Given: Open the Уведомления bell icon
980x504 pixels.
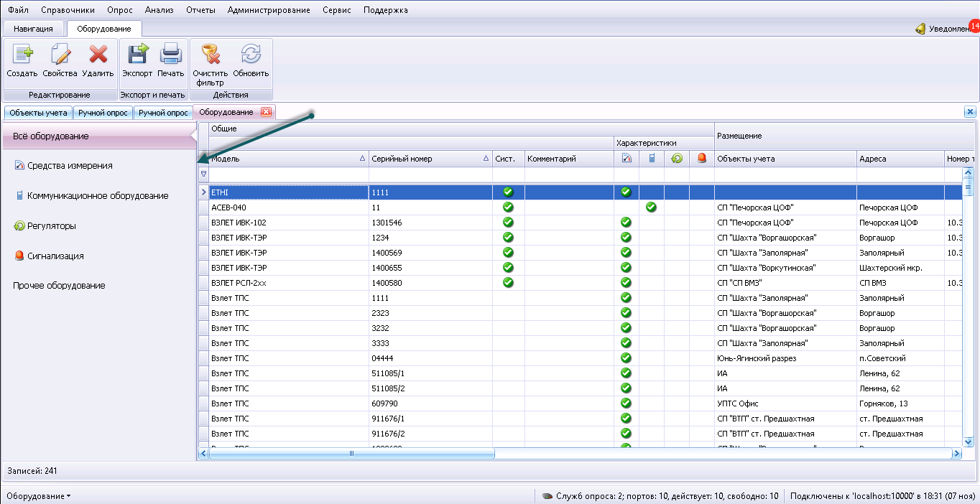Looking at the screenshot, I should 920,29.
